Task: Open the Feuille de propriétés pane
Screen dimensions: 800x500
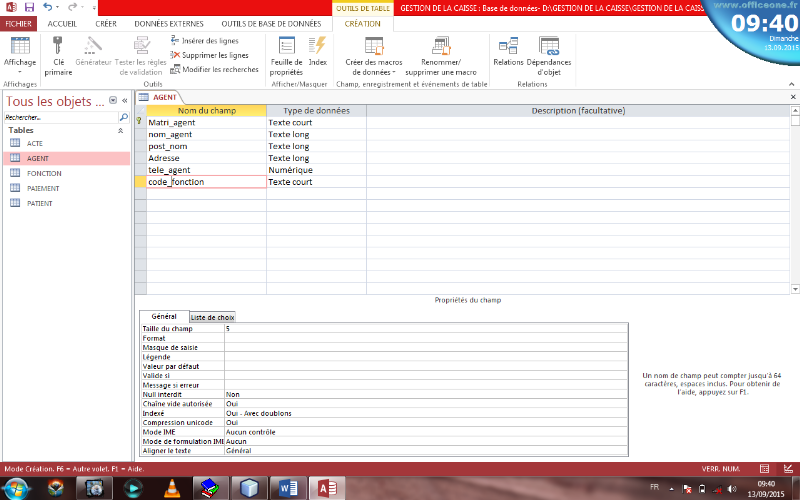Action: click(x=286, y=46)
